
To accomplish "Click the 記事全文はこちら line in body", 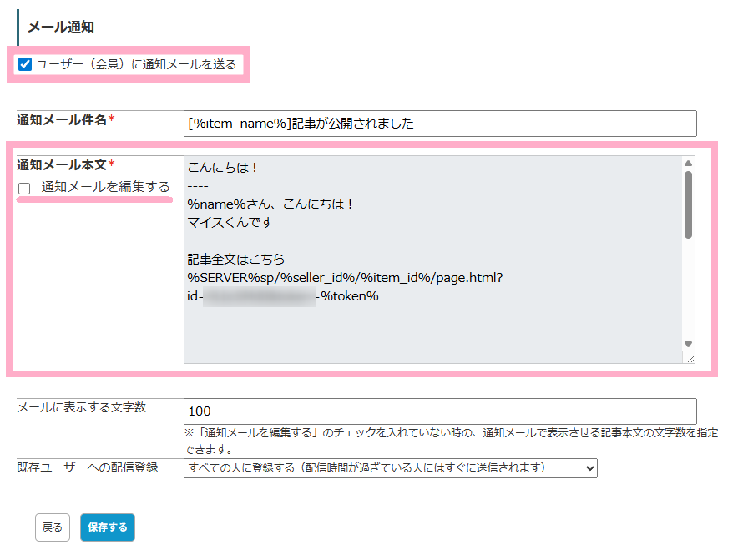I will pyautogui.click(x=236, y=260).
